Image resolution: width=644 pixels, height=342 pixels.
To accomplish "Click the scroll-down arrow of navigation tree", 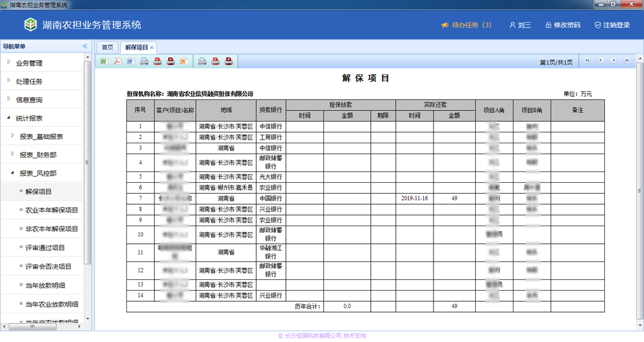I will [x=87, y=319].
